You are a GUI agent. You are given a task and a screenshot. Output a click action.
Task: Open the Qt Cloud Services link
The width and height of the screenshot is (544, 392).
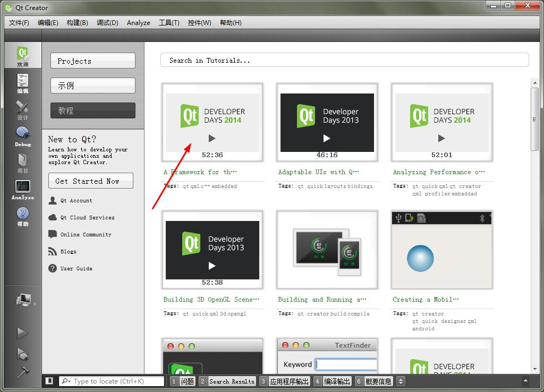click(x=87, y=217)
